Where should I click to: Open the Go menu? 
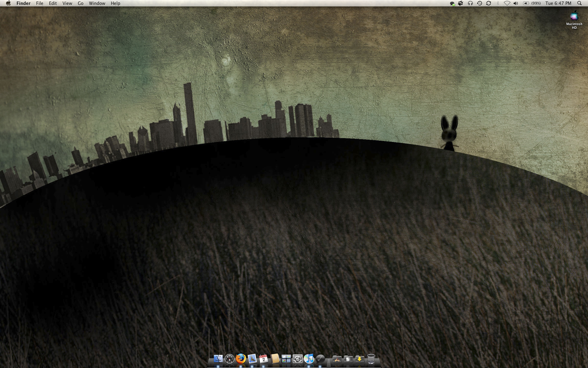(x=81, y=3)
